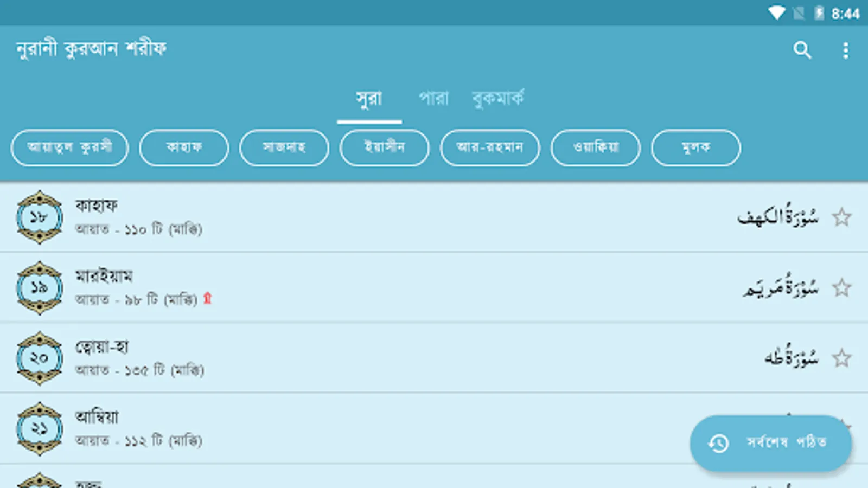Click the no-SIM signal icon in status bar
The height and width of the screenshot is (488, 868).
point(799,13)
